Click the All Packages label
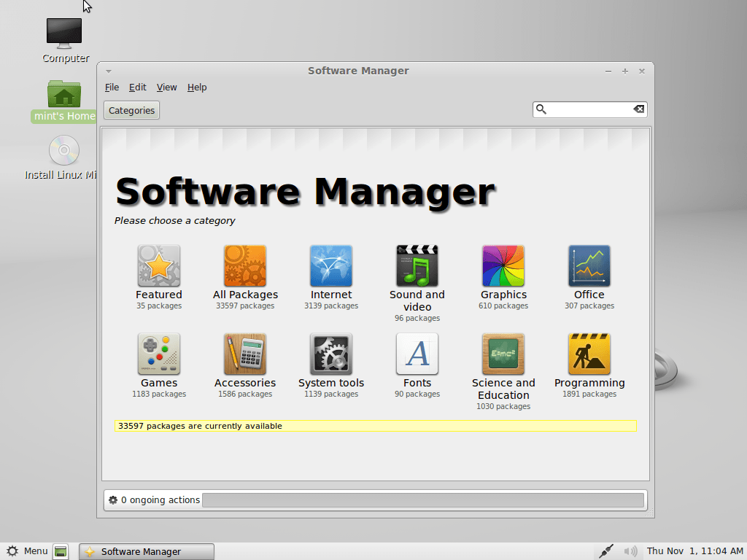Viewport: 747px width, 560px height. pyautogui.click(x=245, y=295)
